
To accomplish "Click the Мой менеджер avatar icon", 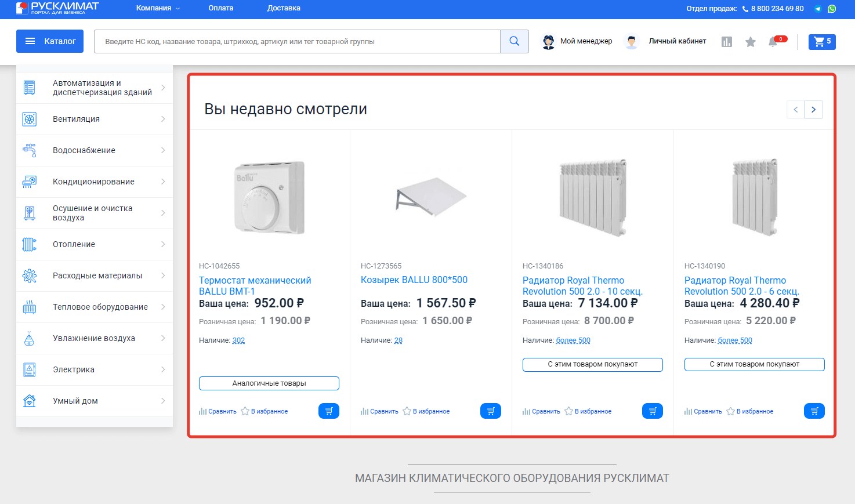I will (548, 42).
